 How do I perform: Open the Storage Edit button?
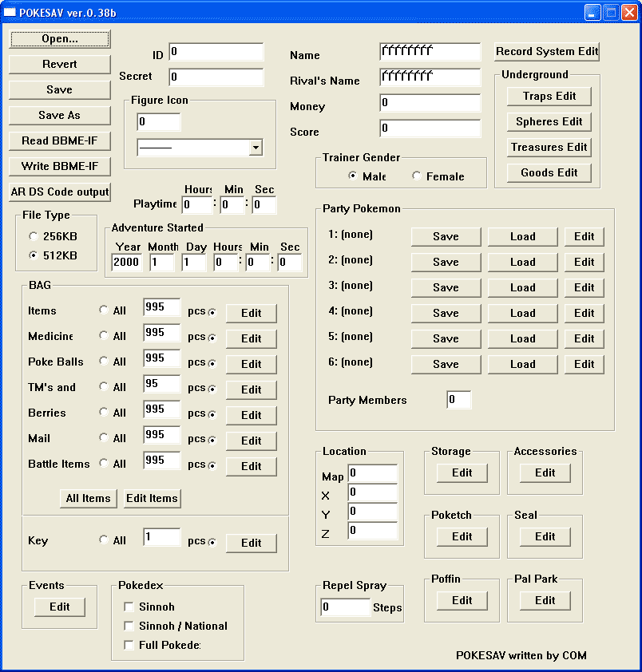(x=462, y=473)
